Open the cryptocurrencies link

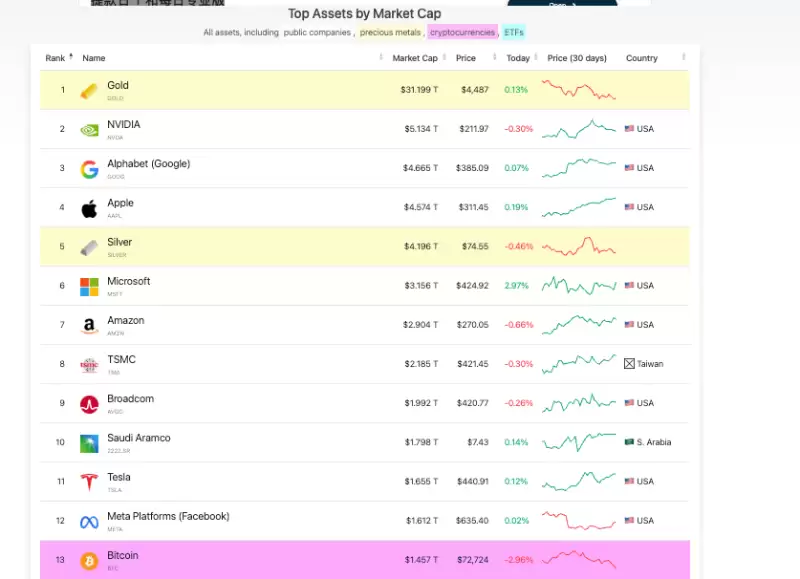(462, 32)
